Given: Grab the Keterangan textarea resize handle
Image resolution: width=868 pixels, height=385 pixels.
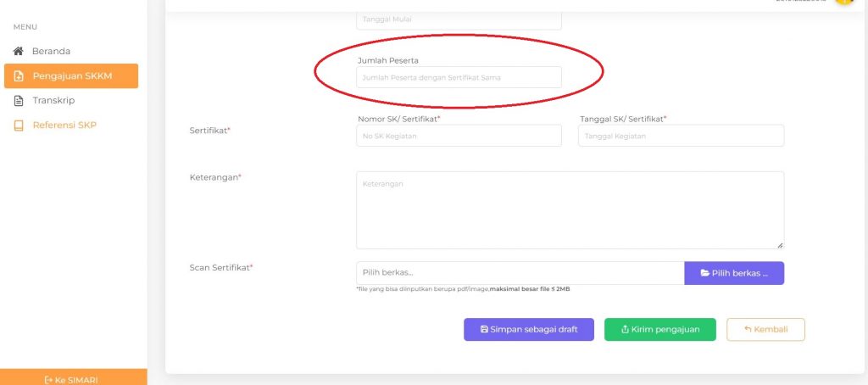Looking at the screenshot, I should [780, 245].
